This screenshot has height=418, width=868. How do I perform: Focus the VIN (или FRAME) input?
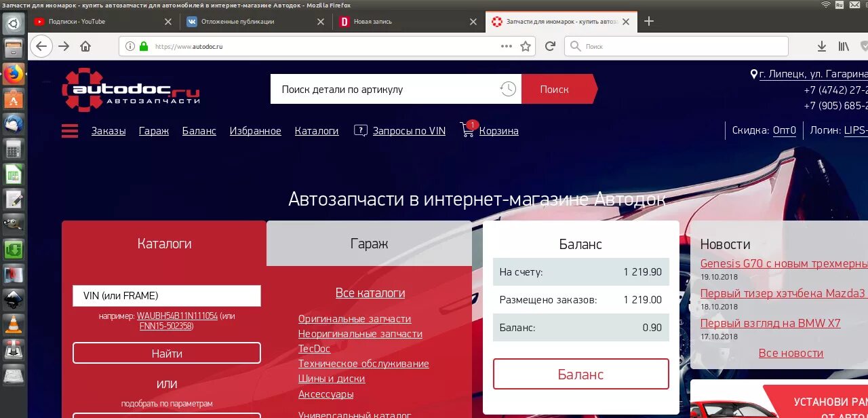(167, 296)
